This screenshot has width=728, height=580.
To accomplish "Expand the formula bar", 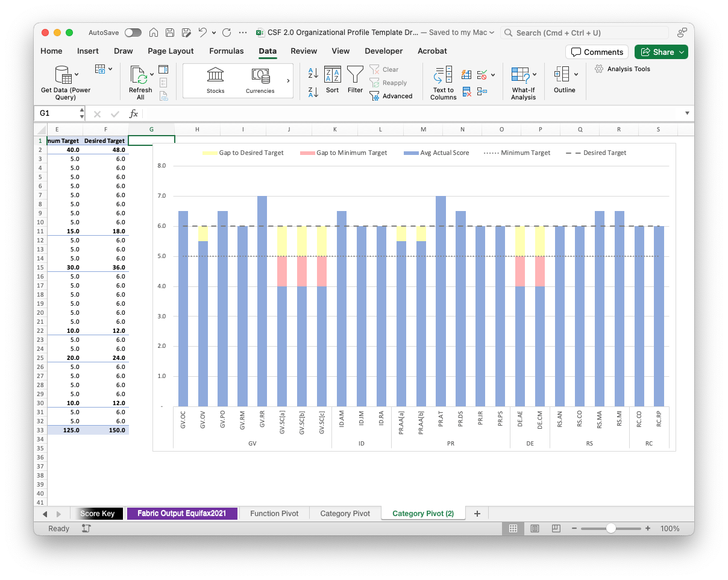I will 687,113.
